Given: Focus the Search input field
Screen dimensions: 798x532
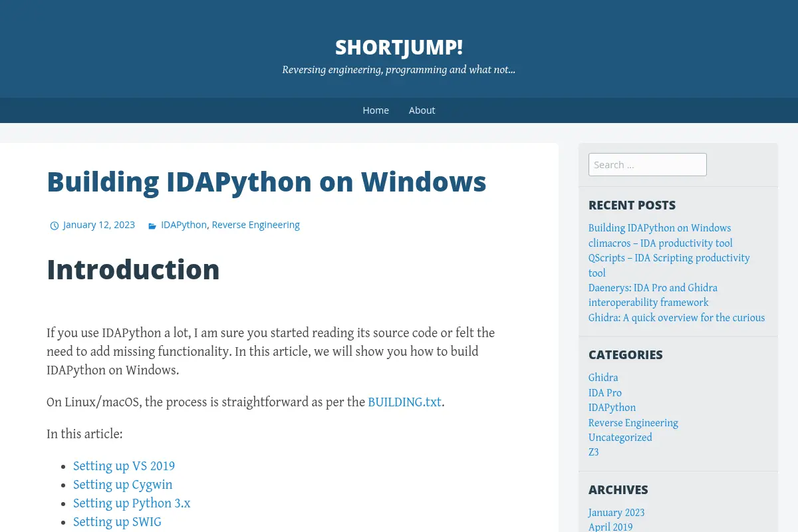Looking at the screenshot, I should click(648, 164).
